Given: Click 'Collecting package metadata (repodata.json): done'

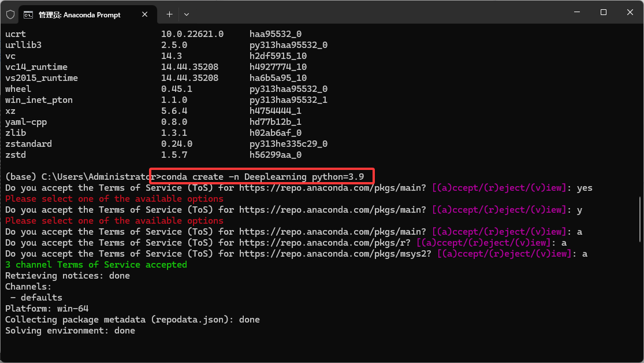Looking at the screenshot, I should tap(132, 320).
